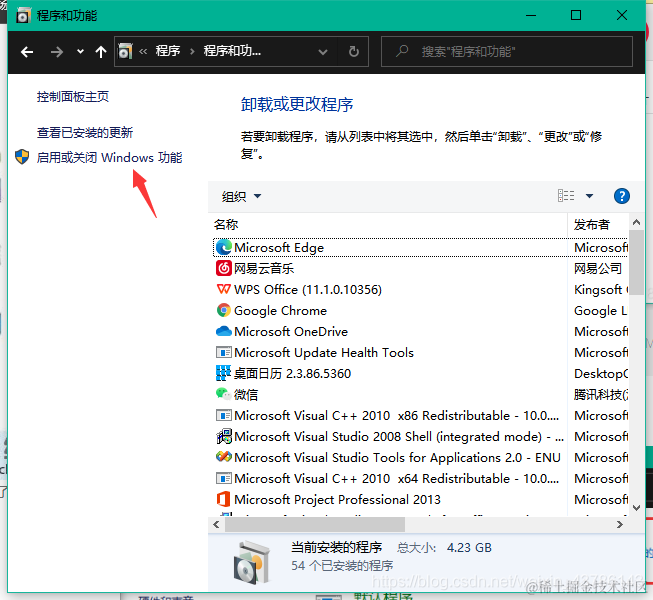Go back with the left arrow button
Screen dimensions: 653x600
coord(27,52)
